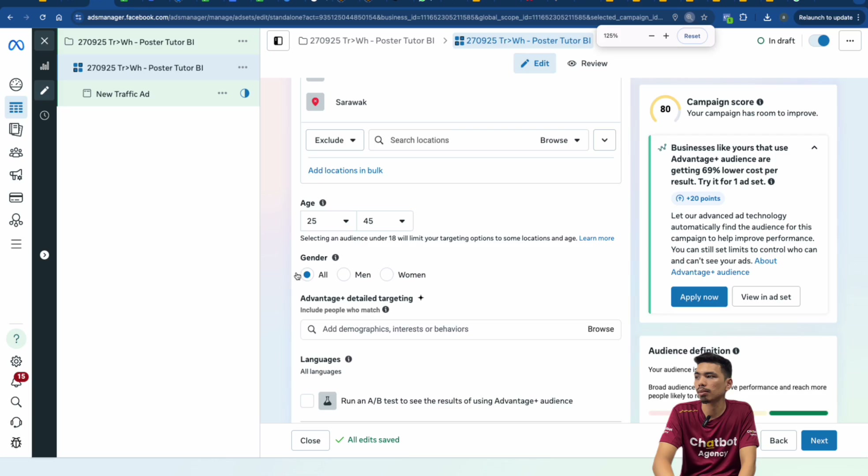
Task: Open history clock icon in dark panel
Action: 45,115
